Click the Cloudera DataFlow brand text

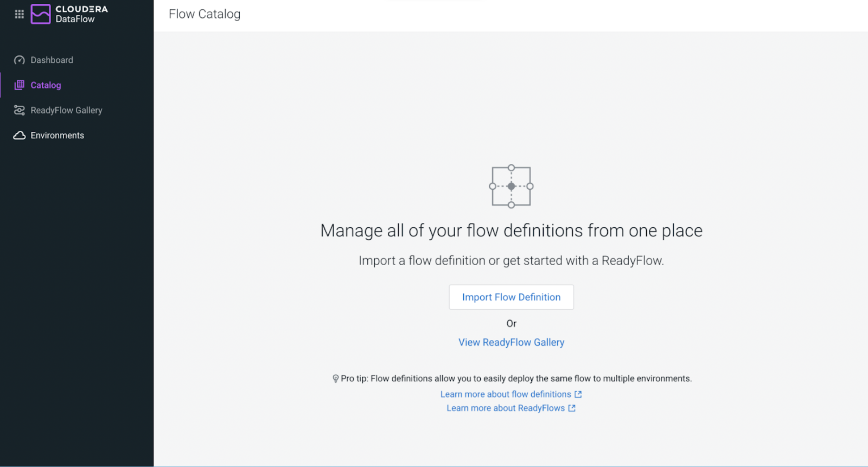pyautogui.click(x=81, y=14)
